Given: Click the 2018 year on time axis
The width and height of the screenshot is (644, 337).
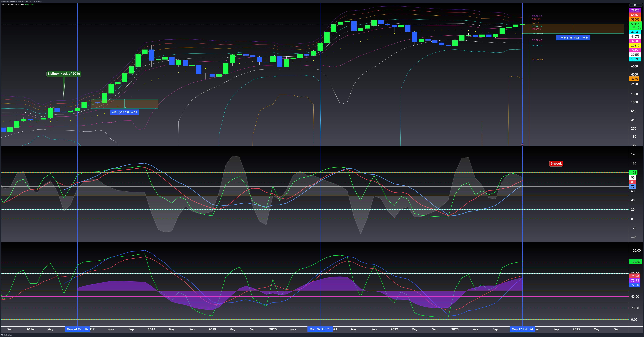Looking at the screenshot, I should coord(151,330).
